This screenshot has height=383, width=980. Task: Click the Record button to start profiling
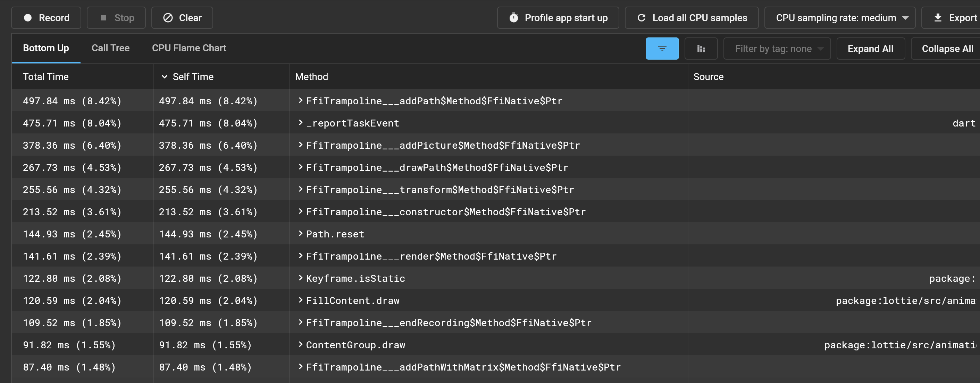[48, 17]
